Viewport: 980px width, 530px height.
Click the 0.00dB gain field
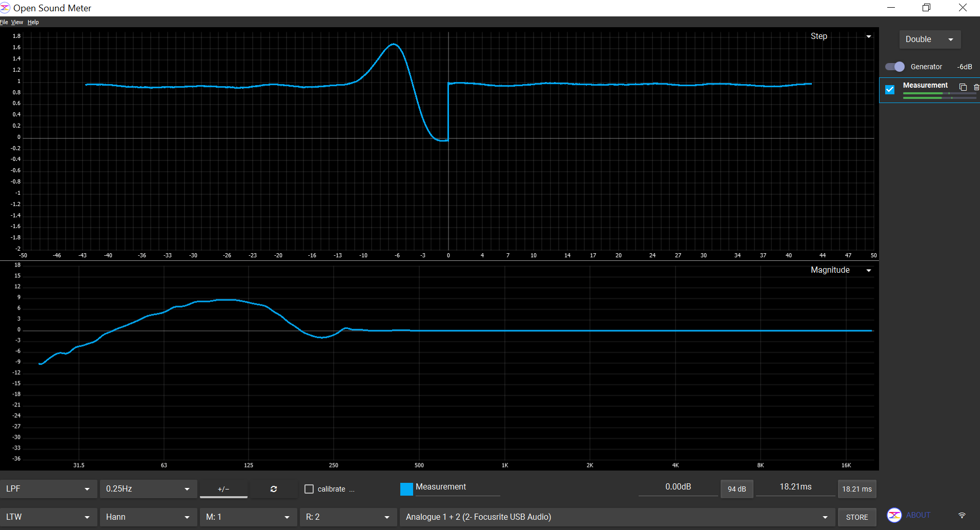678,487
